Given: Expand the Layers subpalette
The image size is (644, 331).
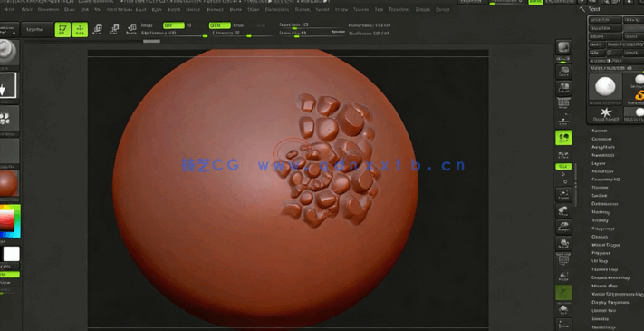Looking at the screenshot, I should (x=599, y=163).
